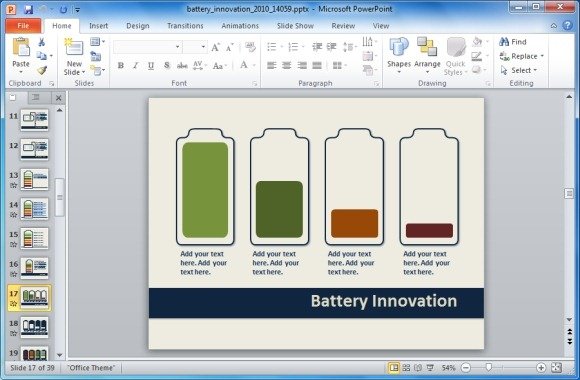
Task: Click the Copy icon in Clipboard group
Action: (42, 56)
